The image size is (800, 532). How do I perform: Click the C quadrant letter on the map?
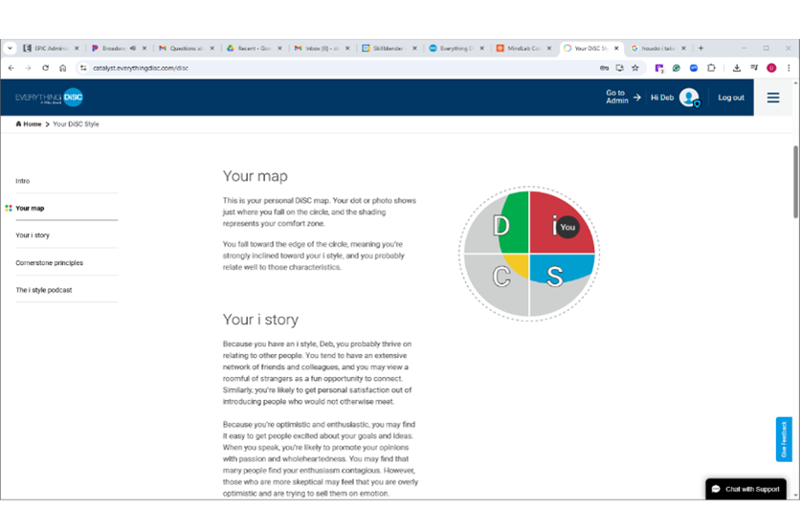501,277
